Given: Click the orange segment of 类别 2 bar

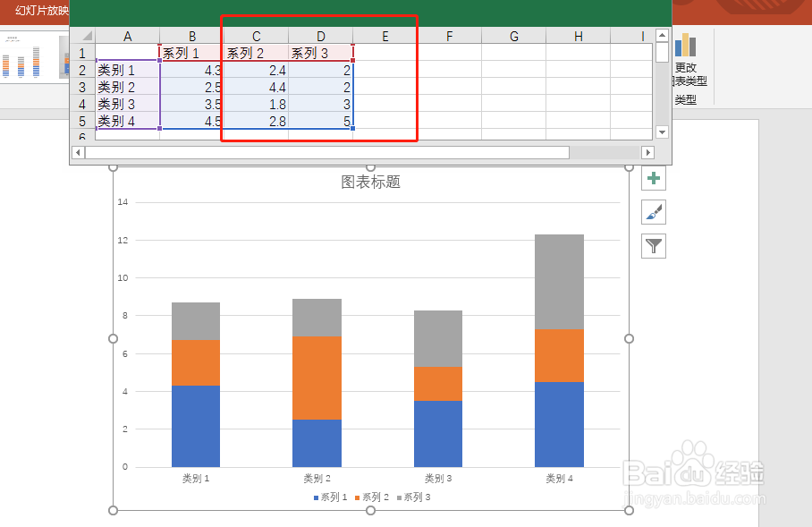Looking at the screenshot, I should pos(317,378).
